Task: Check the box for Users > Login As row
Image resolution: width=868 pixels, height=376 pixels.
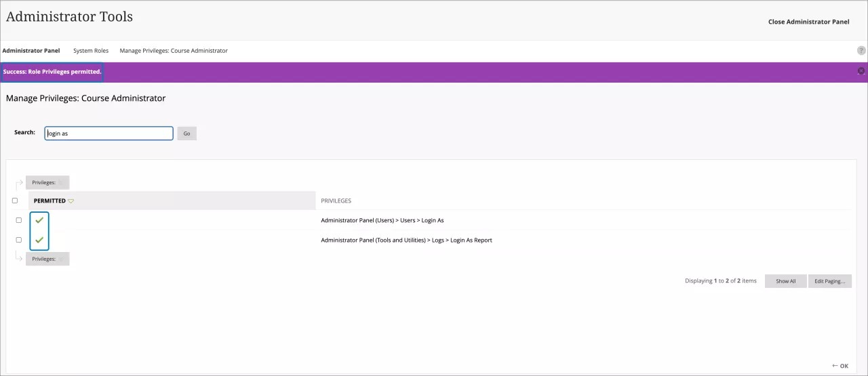Action: click(18, 220)
